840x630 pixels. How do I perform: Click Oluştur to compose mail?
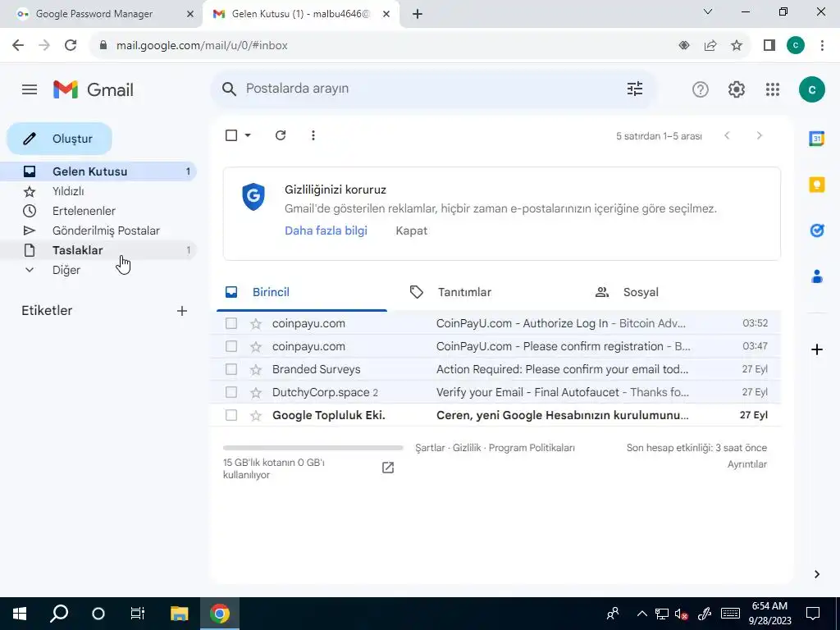point(59,139)
